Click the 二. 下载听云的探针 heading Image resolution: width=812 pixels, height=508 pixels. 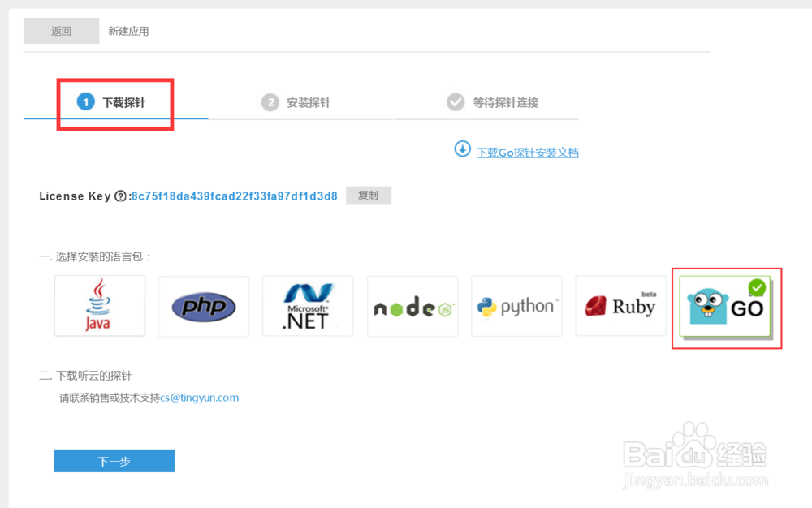[x=85, y=376]
